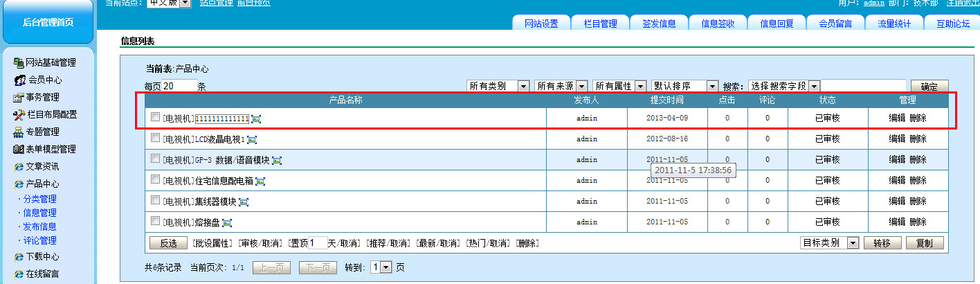Click the 事务管理 icon in sidebar
The image size is (980, 284).
19,97
